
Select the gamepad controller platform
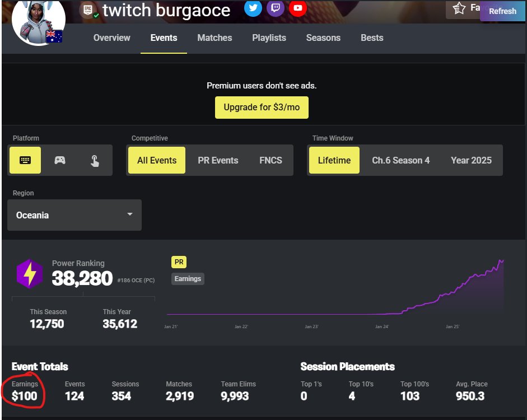click(60, 160)
